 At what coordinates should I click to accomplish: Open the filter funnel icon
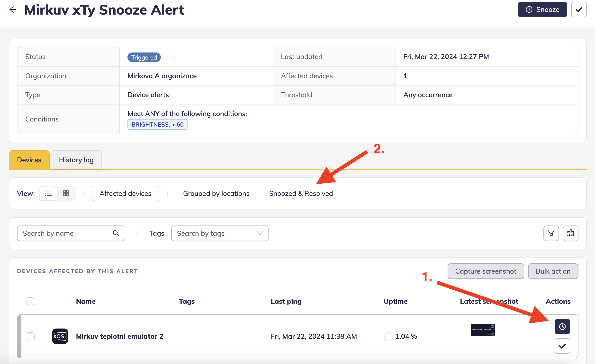[551, 233]
